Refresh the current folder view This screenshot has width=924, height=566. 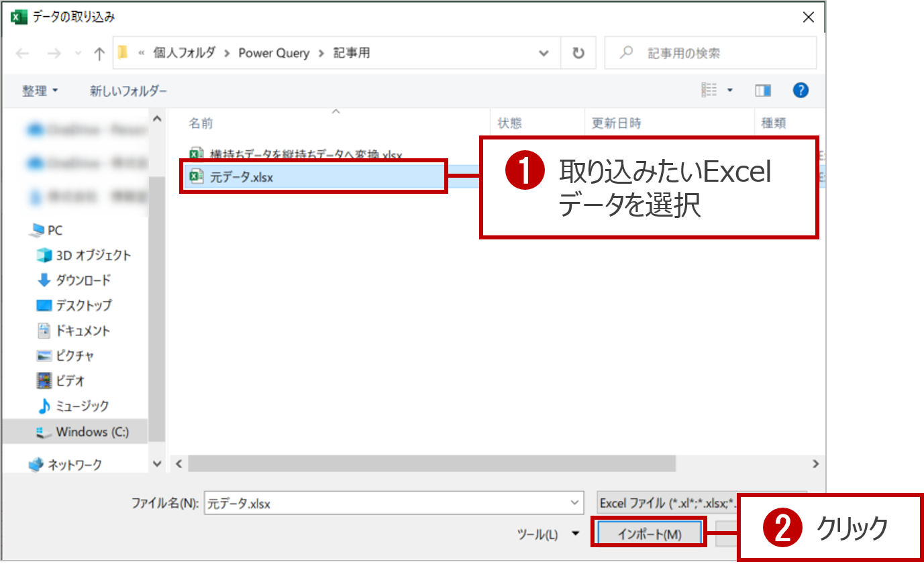tap(577, 52)
